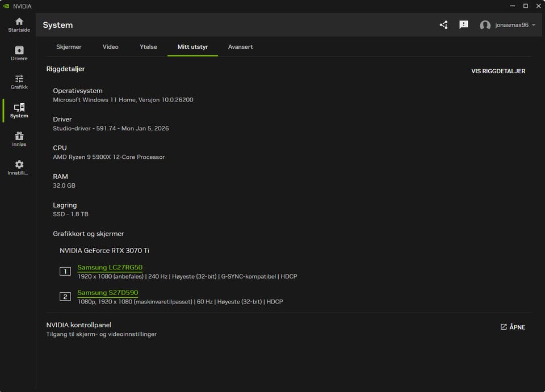Select Mitt utstyr tab

click(x=192, y=47)
